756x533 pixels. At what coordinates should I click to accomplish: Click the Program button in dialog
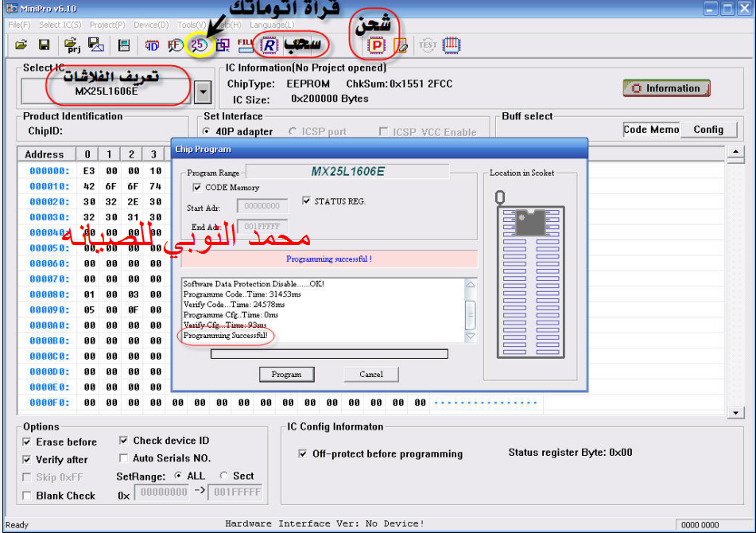pyautogui.click(x=286, y=375)
